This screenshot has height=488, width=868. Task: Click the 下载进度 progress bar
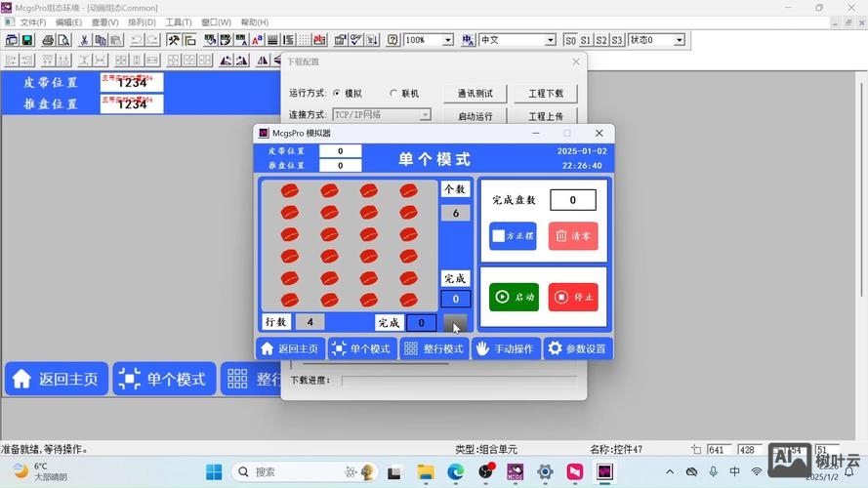pyautogui.click(x=459, y=381)
